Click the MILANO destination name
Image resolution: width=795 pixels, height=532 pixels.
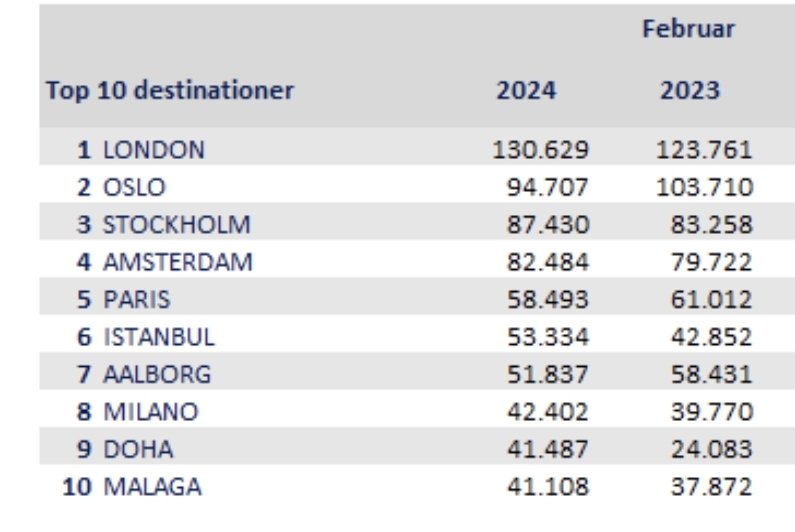tap(150, 412)
